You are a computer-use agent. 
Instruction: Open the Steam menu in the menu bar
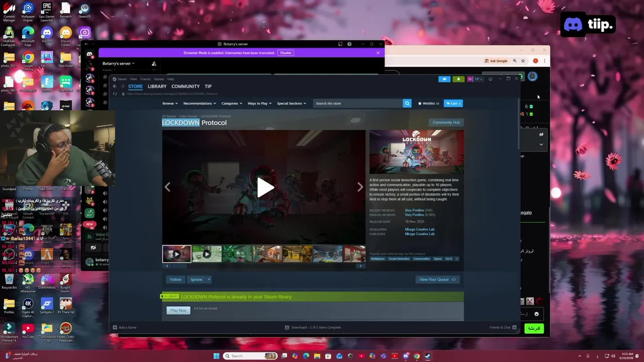[122, 79]
